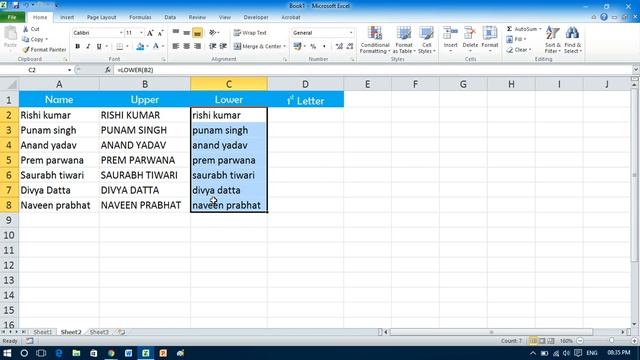Switch to the Page Layout ribbon tab

tap(102, 18)
